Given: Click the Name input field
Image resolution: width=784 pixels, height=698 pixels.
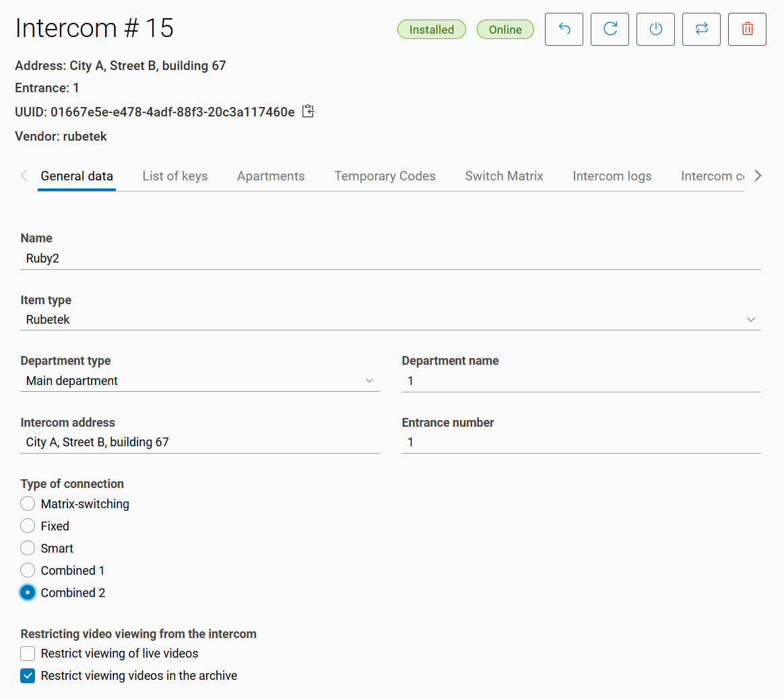Looking at the screenshot, I should [391, 258].
